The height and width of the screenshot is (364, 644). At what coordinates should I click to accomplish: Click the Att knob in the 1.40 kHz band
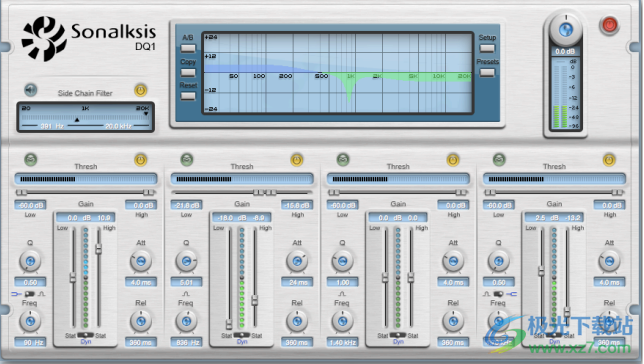point(453,261)
